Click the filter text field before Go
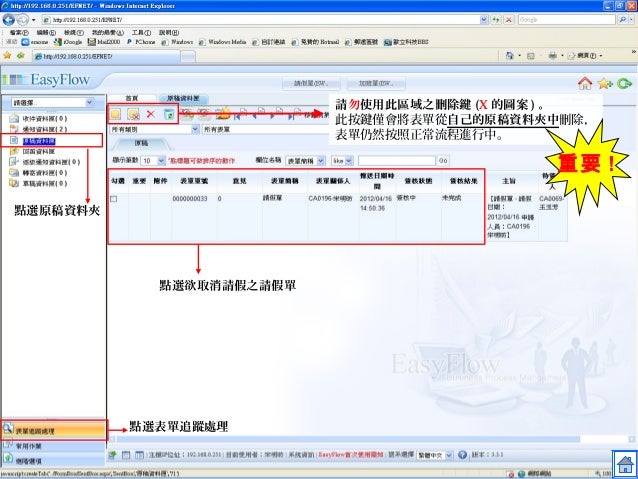 pyautogui.click(x=397, y=161)
